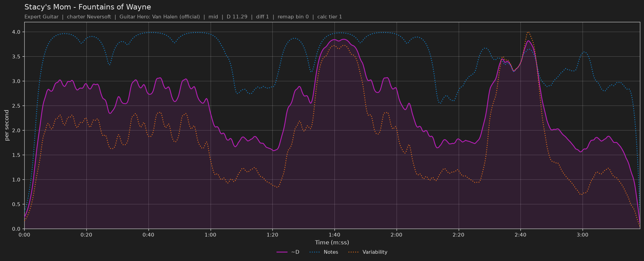Click the "0:40" time tick label
This screenshot has width=644, height=261.
pos(149,235)
